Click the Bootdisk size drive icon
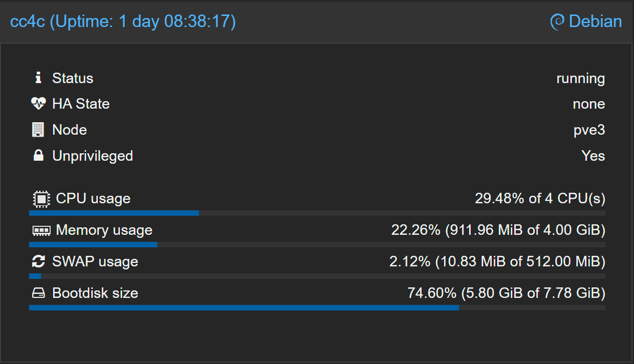 [x=39, y=293]
